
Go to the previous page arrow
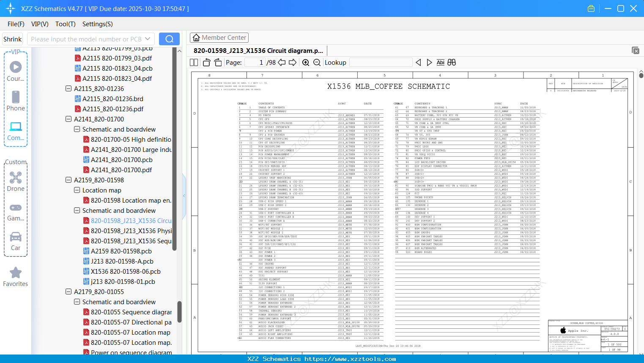[282, 62]
